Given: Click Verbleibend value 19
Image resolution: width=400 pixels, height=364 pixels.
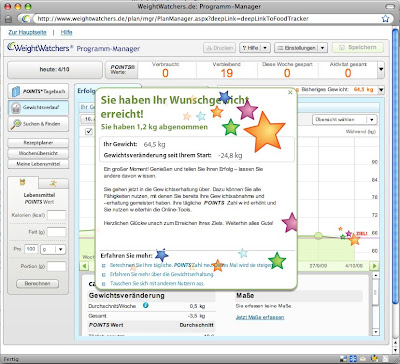Looking at the screenshot, I should pos(227,73).
